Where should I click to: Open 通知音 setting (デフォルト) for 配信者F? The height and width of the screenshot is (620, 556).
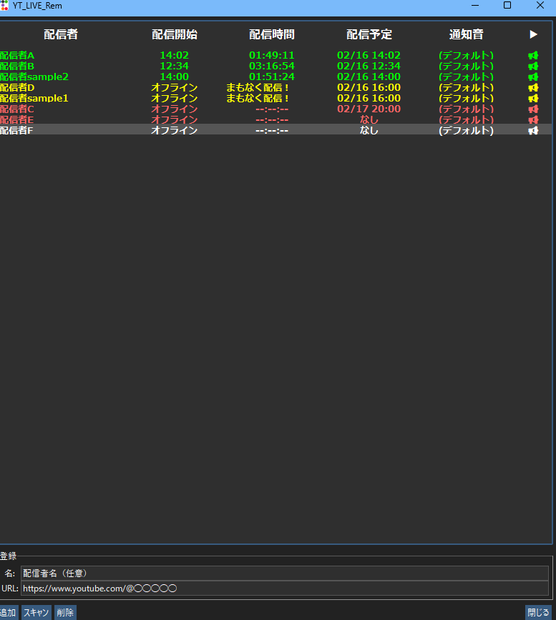click(466, 130)
